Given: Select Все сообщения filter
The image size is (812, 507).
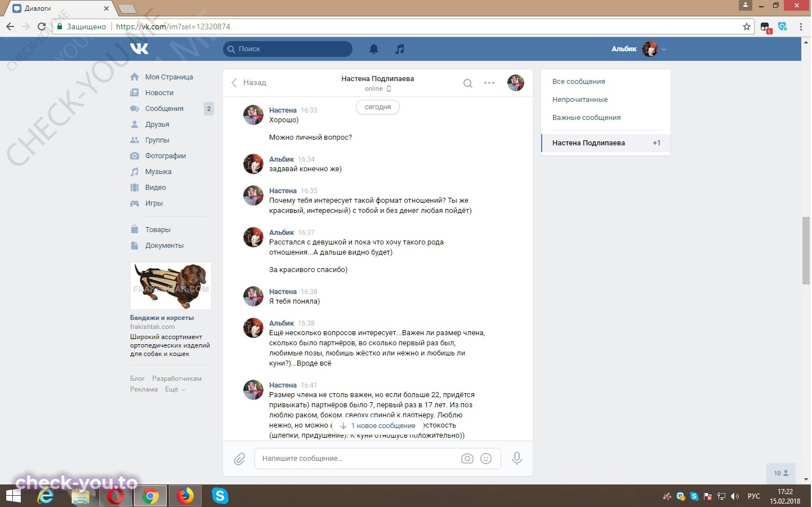Looking at the screenshot, I should tap(579, 82).
